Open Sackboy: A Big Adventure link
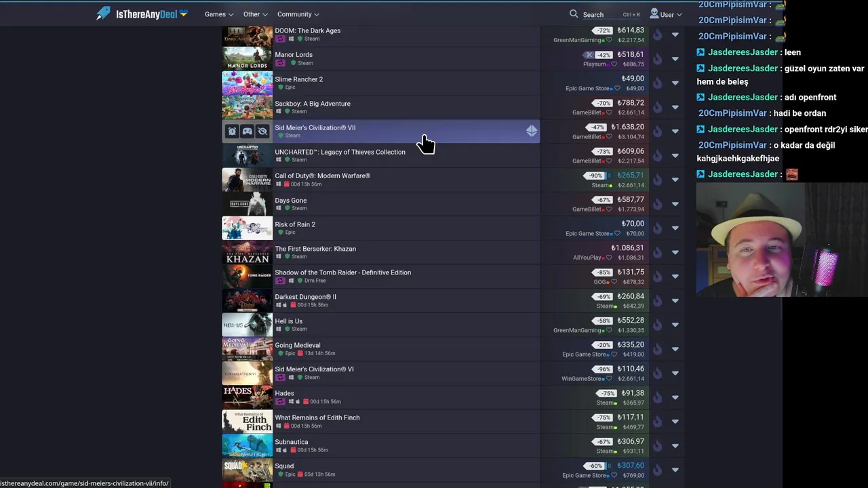The height and width of the screenshot is (488, 868). point(313,104)
